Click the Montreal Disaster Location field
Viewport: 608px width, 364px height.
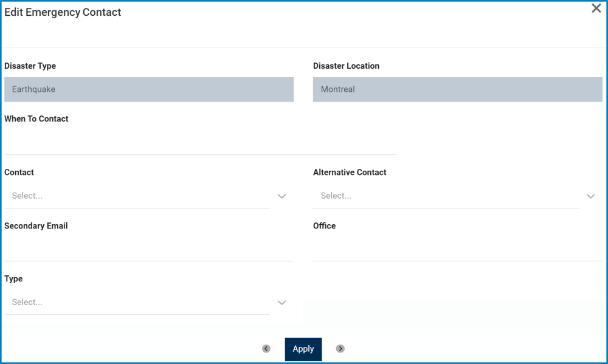457,89
